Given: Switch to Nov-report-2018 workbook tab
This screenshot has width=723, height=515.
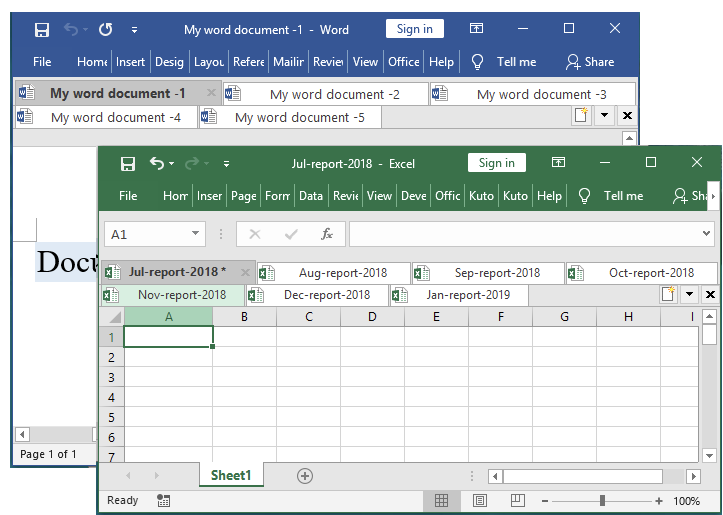Looking at the screenshot, I should 173,295.
